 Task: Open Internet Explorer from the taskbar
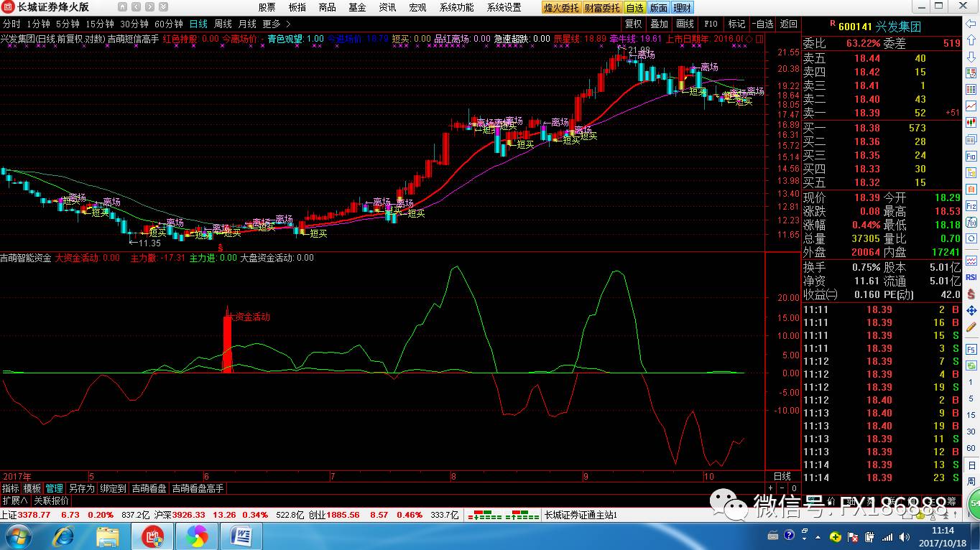coord(63,536)
